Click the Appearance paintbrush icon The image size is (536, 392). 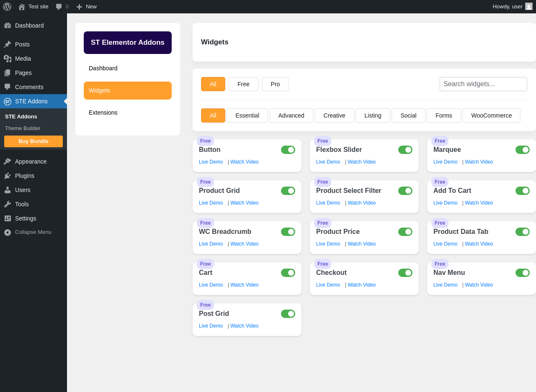pos(8,161)
